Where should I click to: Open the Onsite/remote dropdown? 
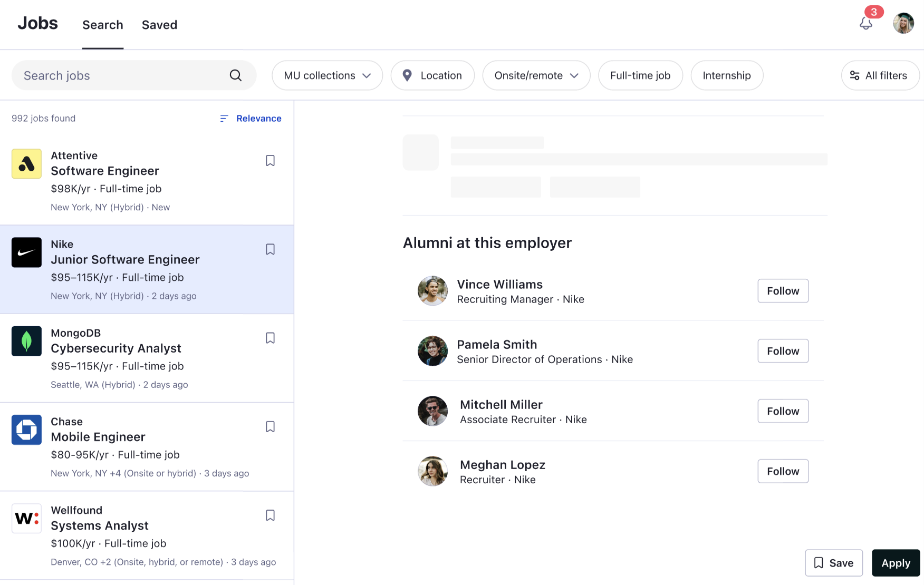[x=536, y=75]
